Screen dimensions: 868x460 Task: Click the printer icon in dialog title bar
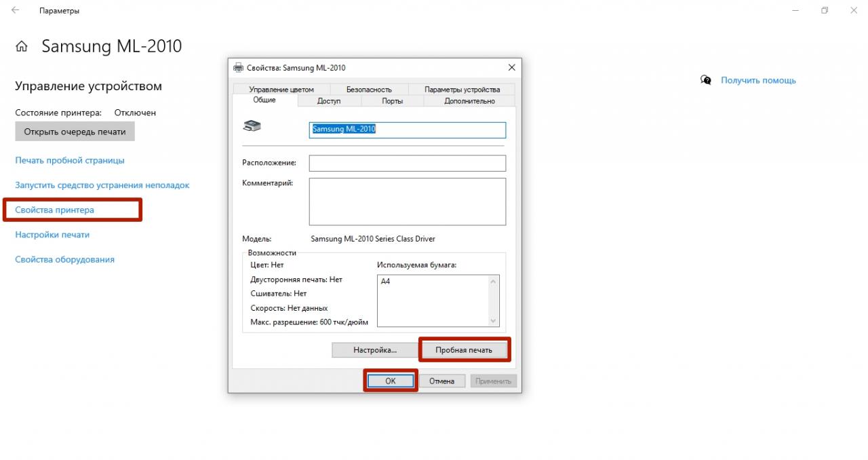(x=238, y=68)
